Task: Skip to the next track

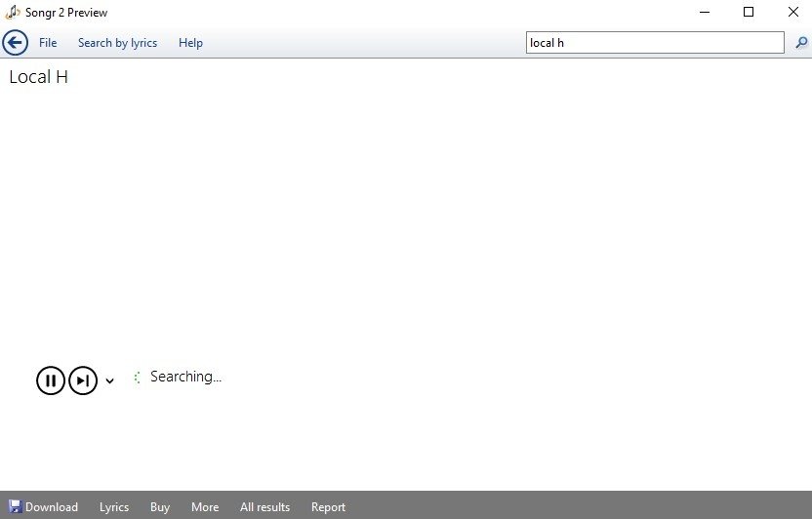Action: (83, 380)
